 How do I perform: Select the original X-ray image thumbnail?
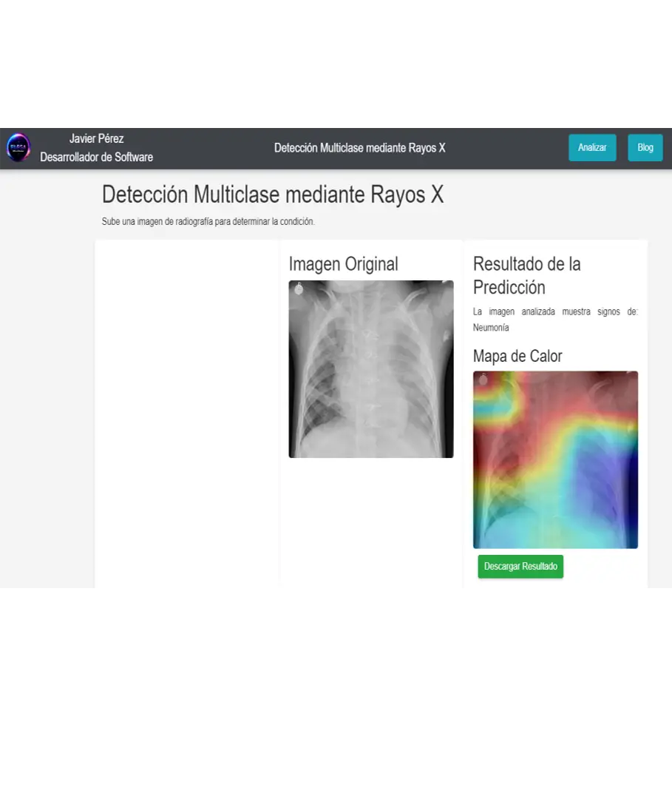(370, 369)
